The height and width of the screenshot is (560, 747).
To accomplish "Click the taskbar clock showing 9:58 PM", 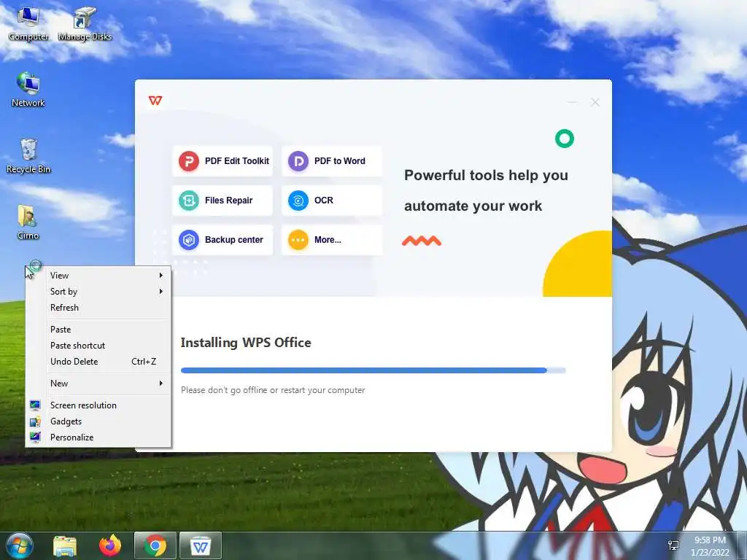I will [710, 540].
